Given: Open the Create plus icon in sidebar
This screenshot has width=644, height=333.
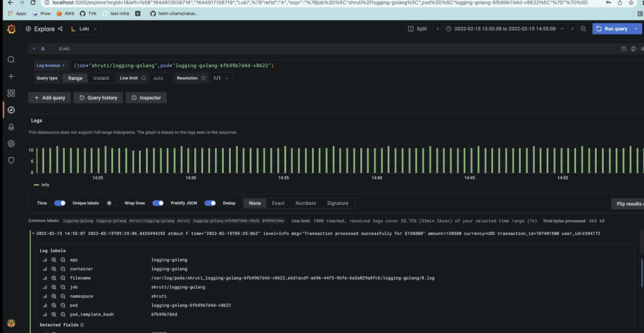Looking at the screenshot, I should 11,76.
